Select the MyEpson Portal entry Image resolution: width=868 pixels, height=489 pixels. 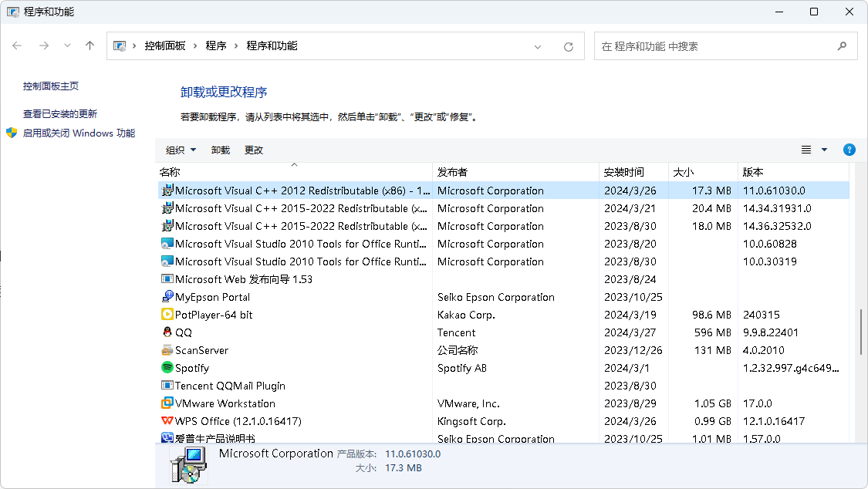pyautogui.click(x=504, y=297)
